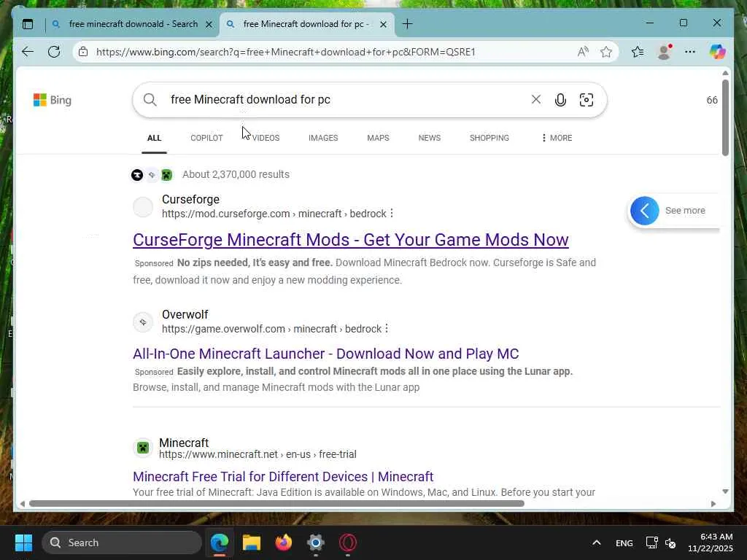Open a new tab with plus icon
The image size is (747, 560).
[x=407, y=24]
